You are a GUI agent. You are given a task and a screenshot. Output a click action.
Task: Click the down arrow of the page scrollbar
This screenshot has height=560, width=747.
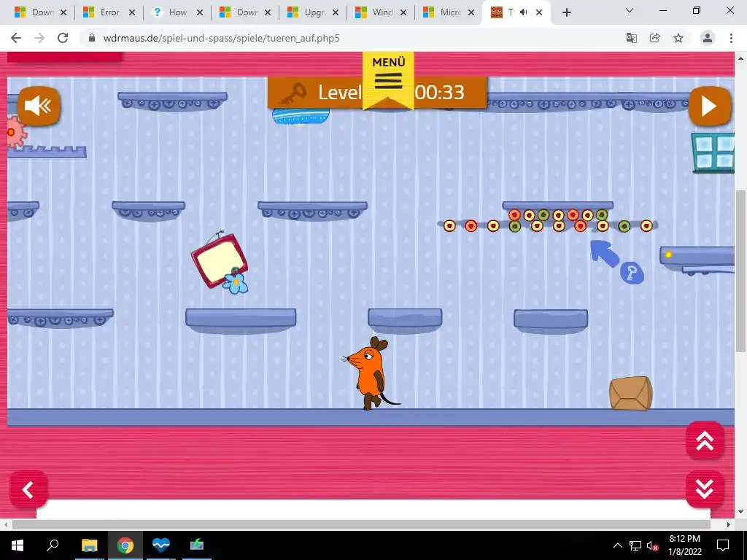[x=741, y=513]
